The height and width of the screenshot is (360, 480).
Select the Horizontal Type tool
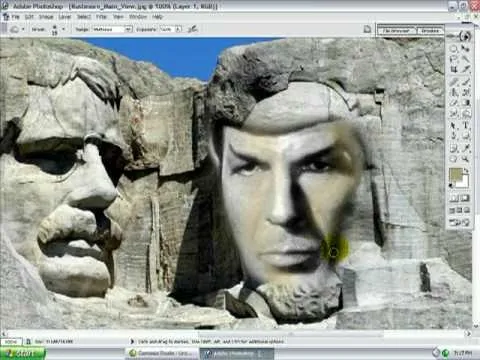pos(466,125)
